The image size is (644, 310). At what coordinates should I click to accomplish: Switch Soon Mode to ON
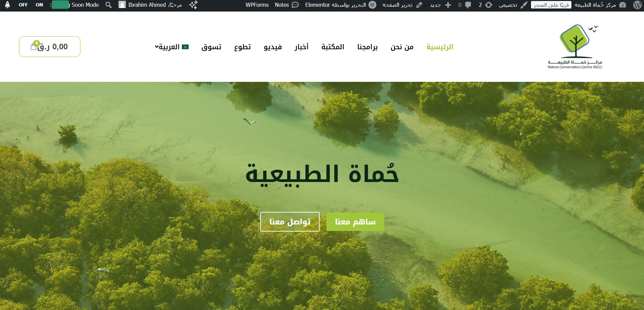click(x=39, y=5)
